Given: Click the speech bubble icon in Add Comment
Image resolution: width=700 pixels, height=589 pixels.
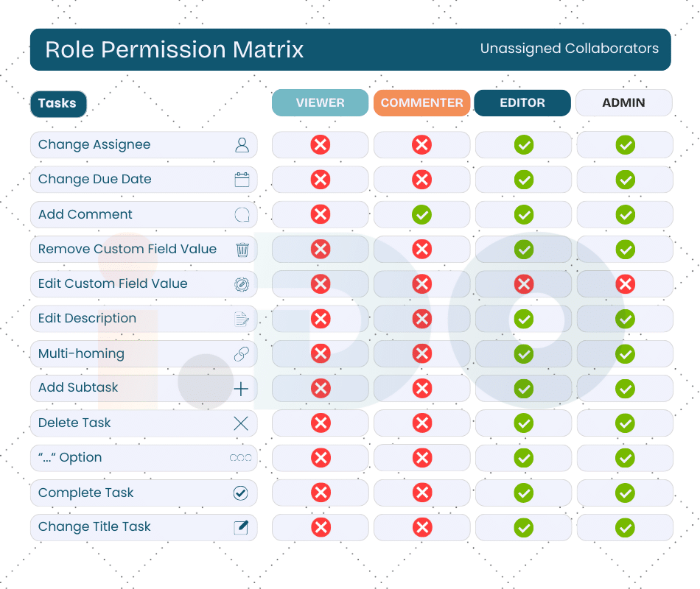Looking at the screenshot, I should [242, 215].
